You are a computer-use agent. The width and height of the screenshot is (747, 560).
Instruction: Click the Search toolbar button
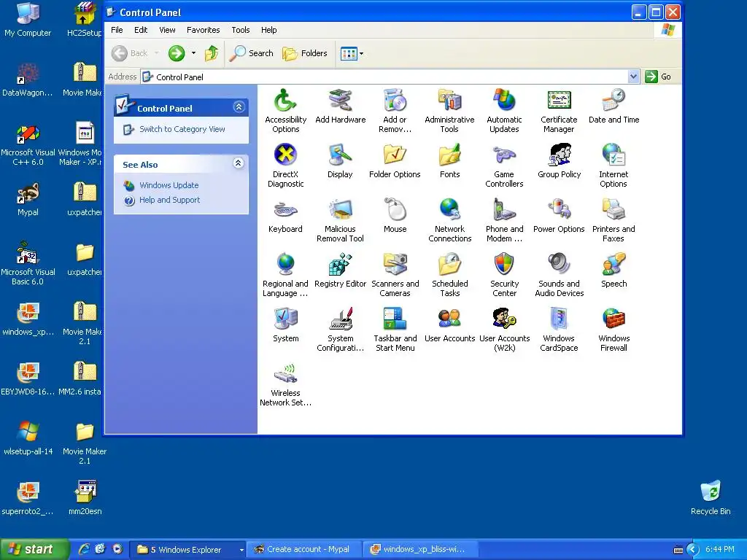click(x=251, y=53)
